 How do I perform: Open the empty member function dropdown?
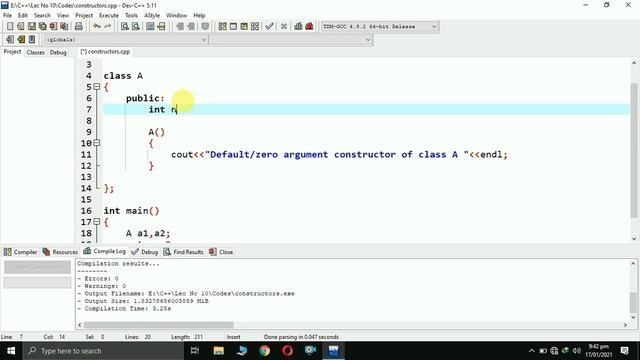(x=291, y=40)
